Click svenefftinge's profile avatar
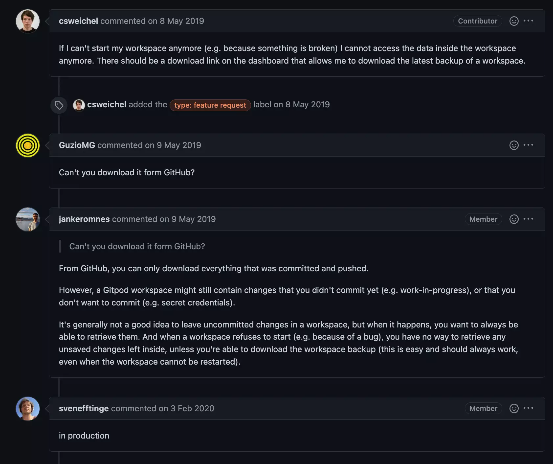The height and width of the screenshot is (465, 554). 28,408
